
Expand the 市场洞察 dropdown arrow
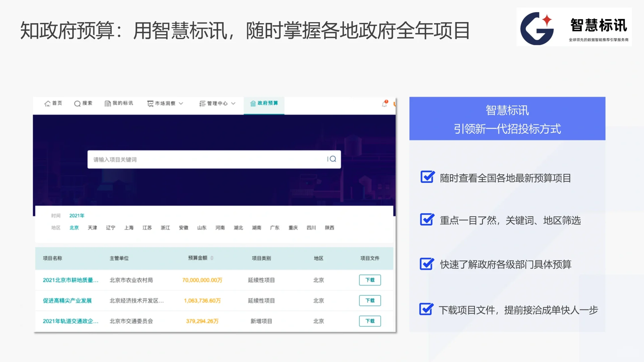[x=181, y=103]
